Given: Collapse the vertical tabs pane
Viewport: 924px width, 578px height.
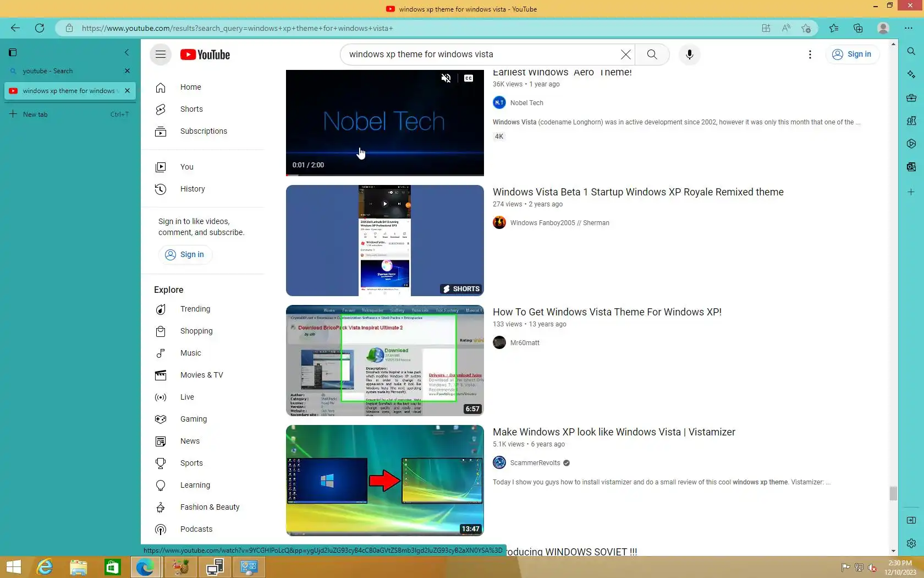Looking at the screenshot, I should coord(127,52).
